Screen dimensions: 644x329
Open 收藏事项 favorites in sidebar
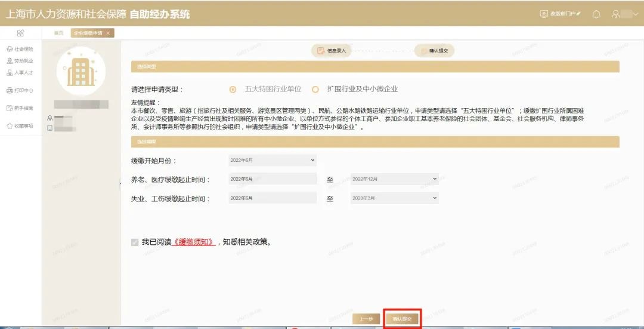[x=20, y=126]
